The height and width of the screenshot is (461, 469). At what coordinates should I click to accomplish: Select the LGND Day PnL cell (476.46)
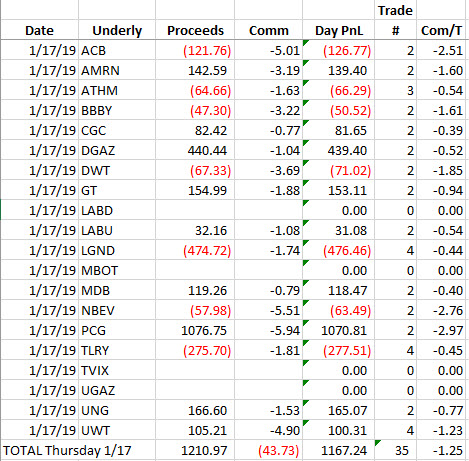[338, 250]
